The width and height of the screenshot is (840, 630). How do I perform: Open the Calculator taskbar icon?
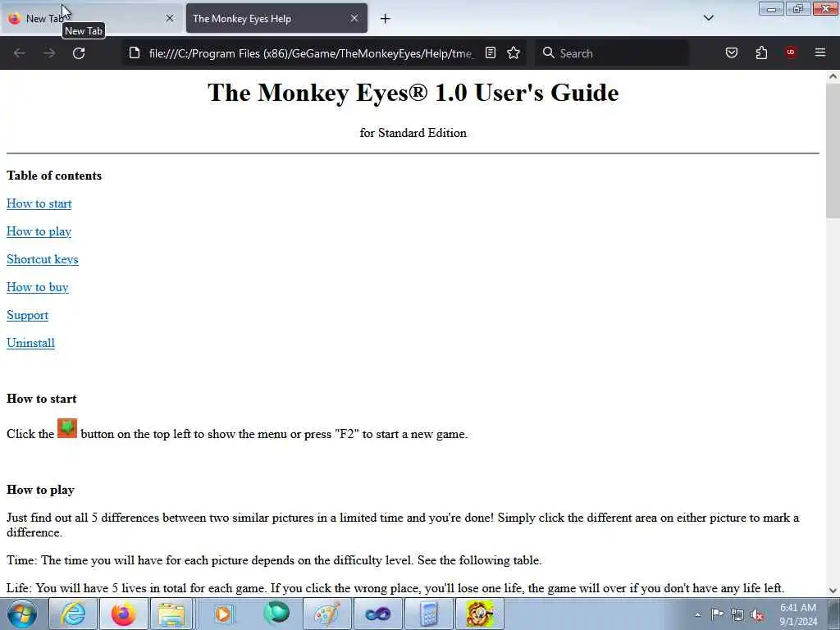pyautogui.click(x=428, y=614)
